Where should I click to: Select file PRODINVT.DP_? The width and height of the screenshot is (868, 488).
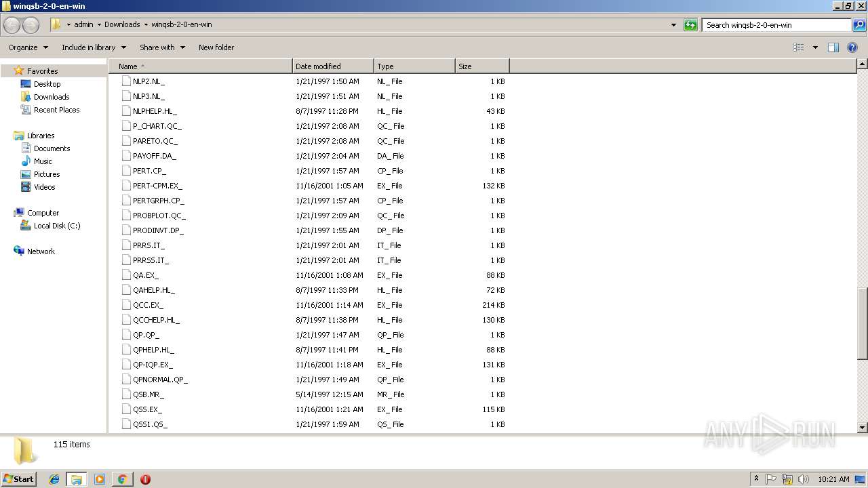[158, 230]
